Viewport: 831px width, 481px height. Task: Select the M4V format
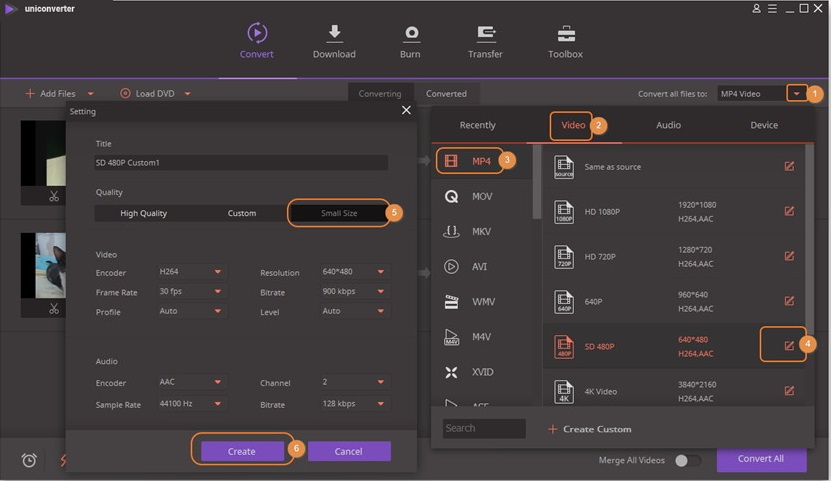coord(482,337)
